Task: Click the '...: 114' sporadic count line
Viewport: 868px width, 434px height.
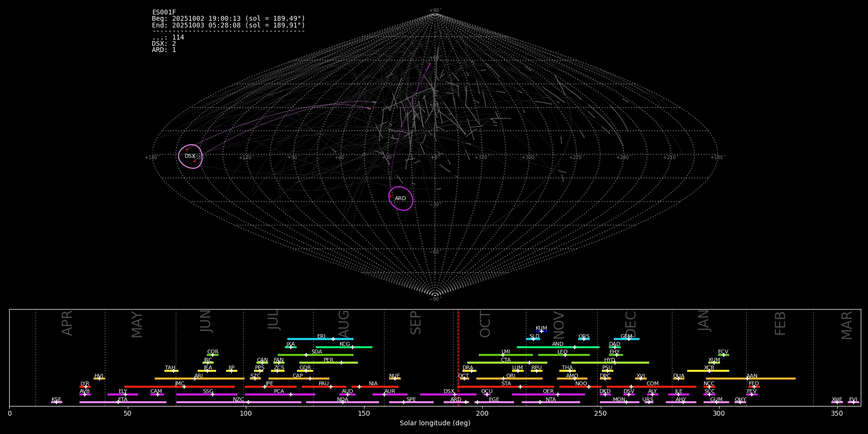Action: [x=168, y=38]
